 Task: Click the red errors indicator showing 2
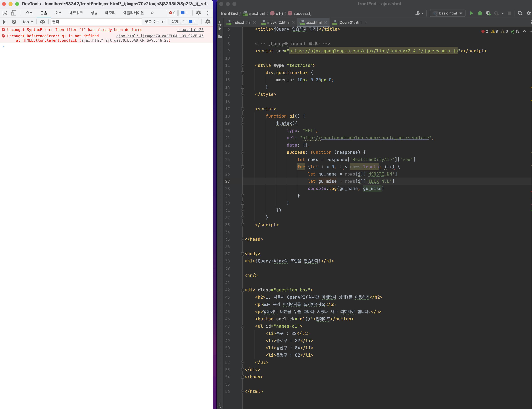485,31
